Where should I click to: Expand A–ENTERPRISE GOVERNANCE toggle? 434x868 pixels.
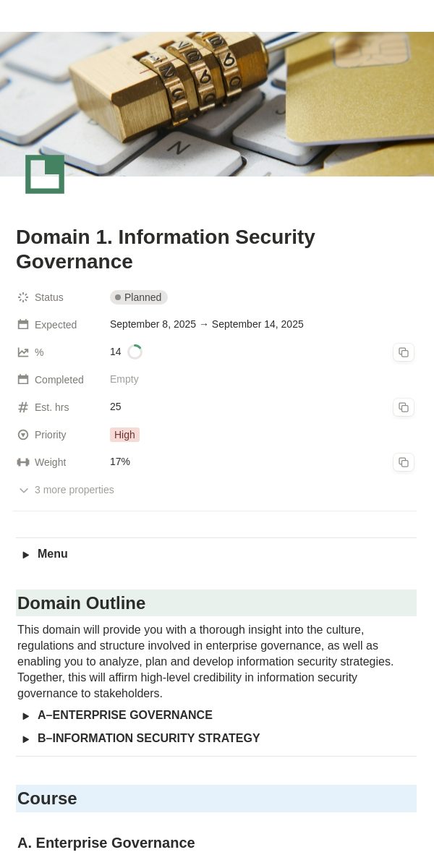pos(26,716)
